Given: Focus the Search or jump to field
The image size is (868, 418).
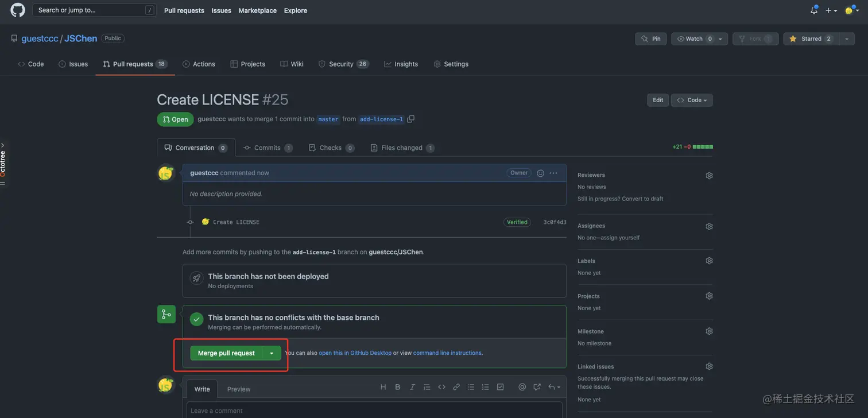Looking at the screenshot, I should (94, 10).
